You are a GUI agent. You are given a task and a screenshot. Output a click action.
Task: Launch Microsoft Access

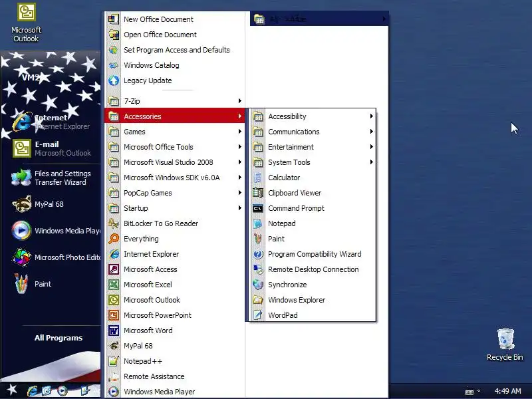(x=175, y=269)
